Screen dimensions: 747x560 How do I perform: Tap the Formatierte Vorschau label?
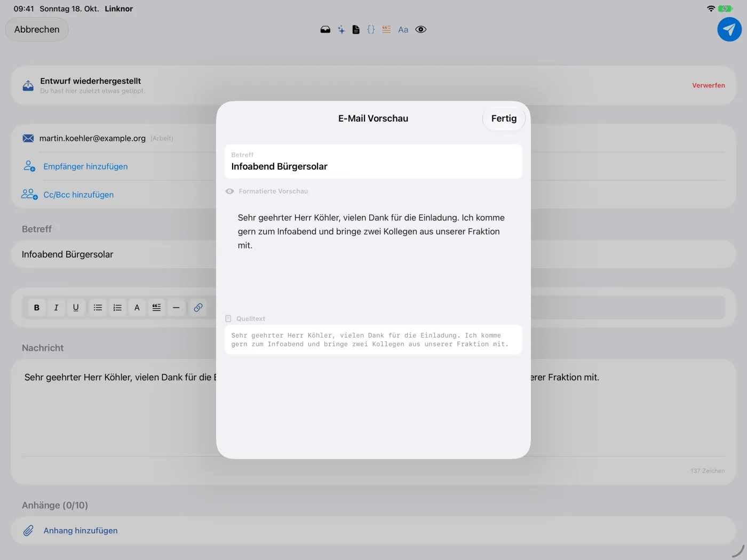(273, 191)
